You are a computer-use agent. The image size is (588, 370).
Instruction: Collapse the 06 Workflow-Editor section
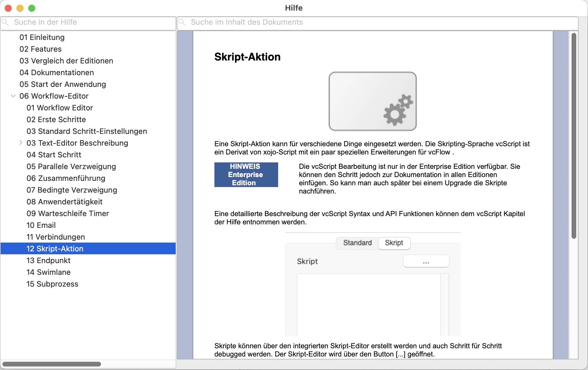pos(13,96)
